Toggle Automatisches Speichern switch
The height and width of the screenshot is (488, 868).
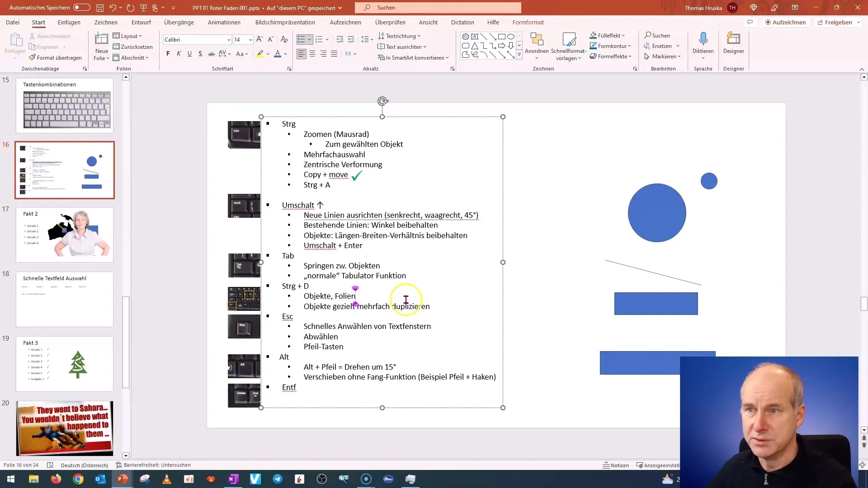pyautogui.click(x=81, y=7)
